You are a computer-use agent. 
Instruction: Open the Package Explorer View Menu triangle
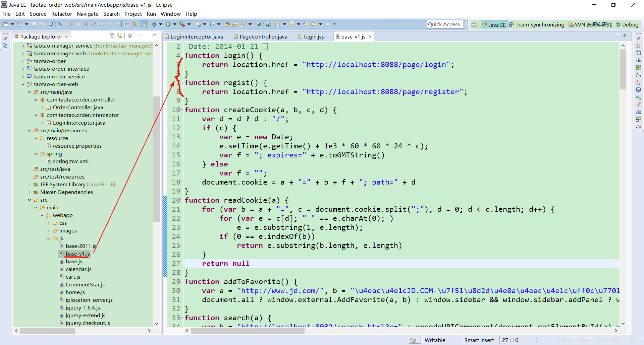[x=140, y=36]
